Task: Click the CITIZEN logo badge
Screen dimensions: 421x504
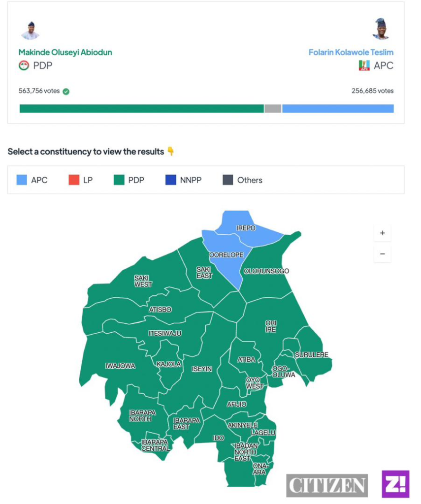Action: click(327, 486)
